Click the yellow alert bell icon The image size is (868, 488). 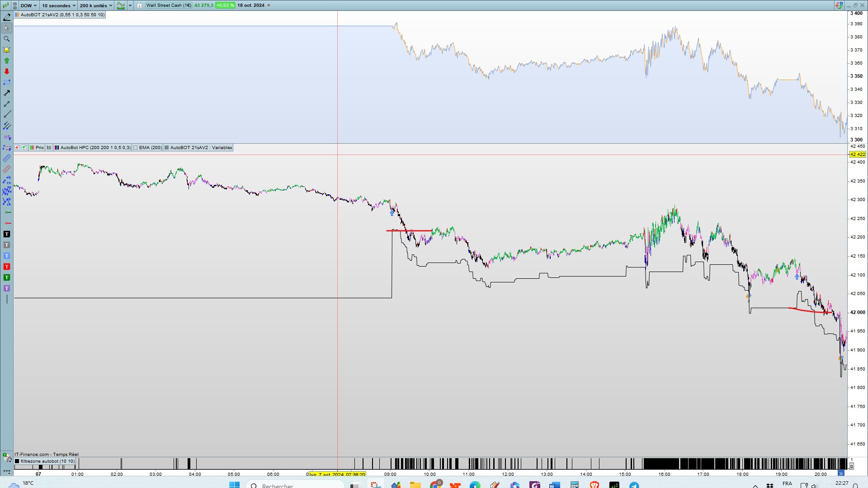tap(7, 50)
